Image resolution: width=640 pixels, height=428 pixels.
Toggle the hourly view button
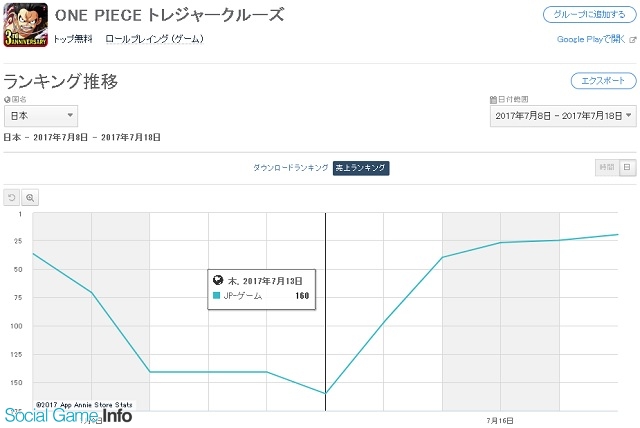607,167
